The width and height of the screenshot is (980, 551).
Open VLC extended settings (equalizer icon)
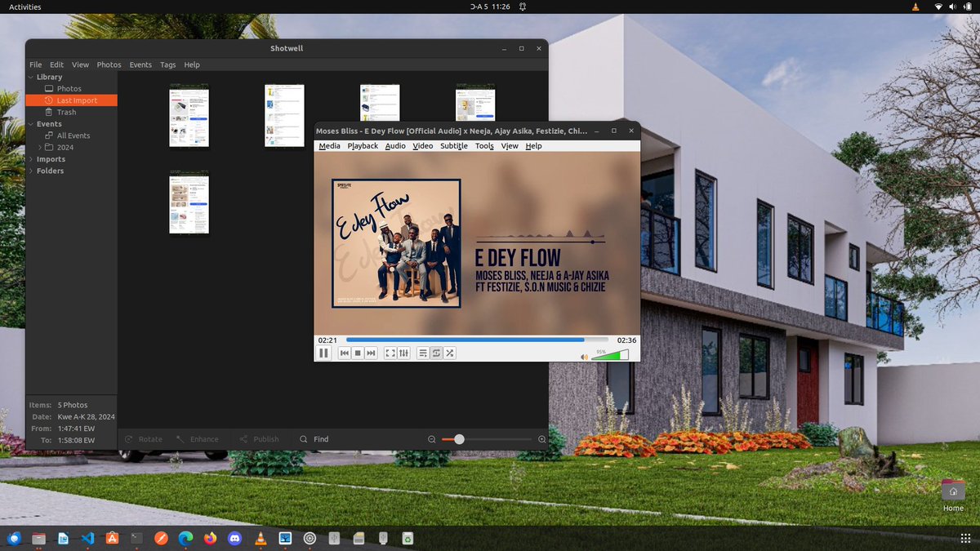coord(403,353)
